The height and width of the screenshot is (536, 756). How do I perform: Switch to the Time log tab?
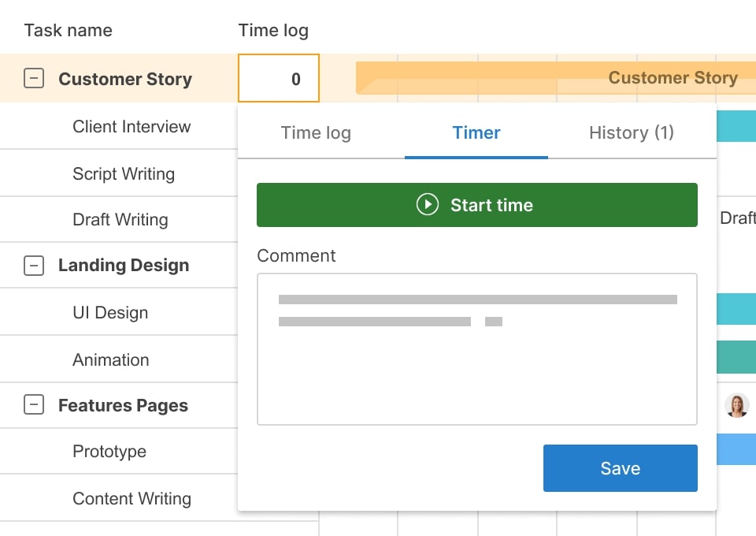pyautogui.click(x=316, y=133)
